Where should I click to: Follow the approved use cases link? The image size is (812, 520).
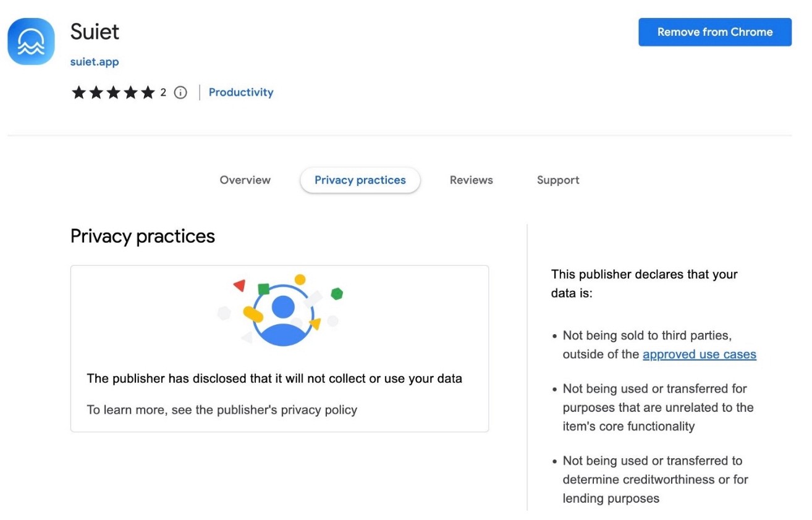700,354
